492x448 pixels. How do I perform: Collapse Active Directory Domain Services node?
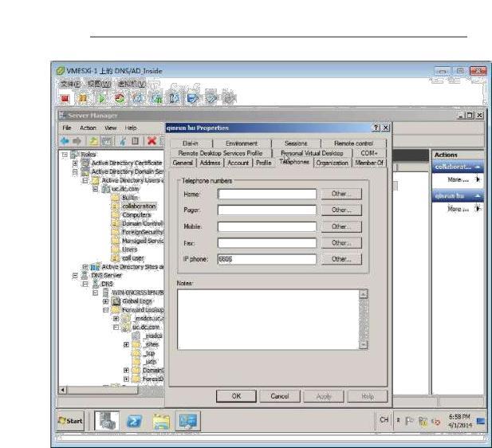(75, 172)
